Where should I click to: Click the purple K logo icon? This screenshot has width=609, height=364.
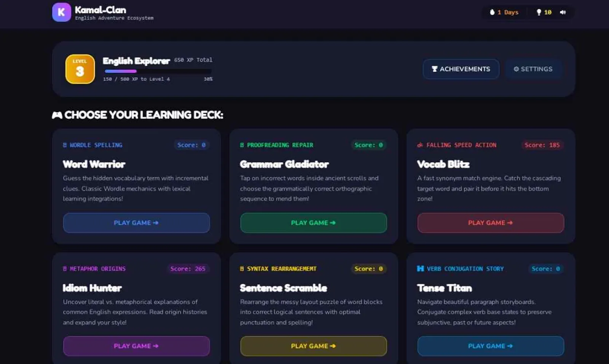[x=61, y=12]
